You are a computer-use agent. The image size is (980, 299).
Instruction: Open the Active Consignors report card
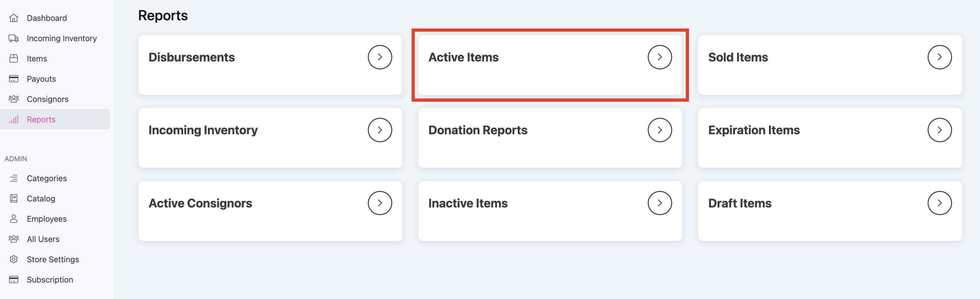pyautogui.click(x=270, y=211)
